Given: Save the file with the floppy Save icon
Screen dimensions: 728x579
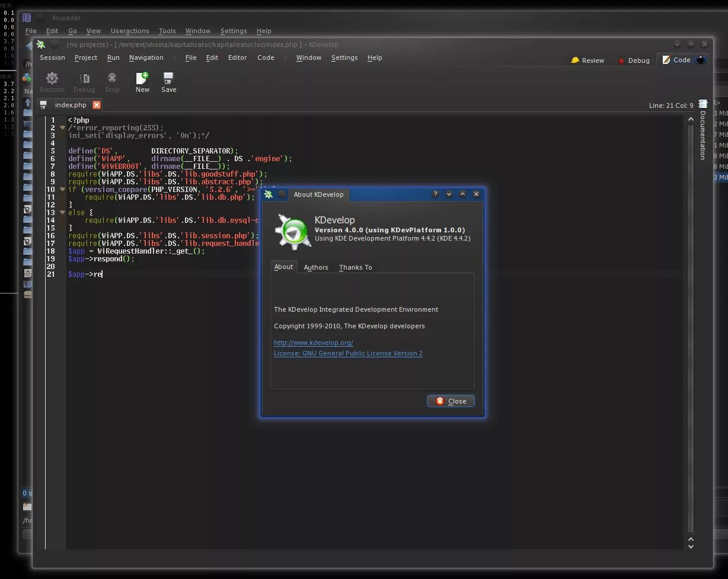Looking at the screenshot, I should point(168,78).
